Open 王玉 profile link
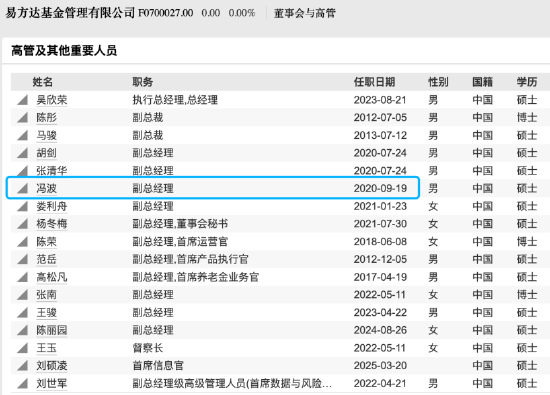The height and width of the screenshot is (395, 550). (47, 348)
